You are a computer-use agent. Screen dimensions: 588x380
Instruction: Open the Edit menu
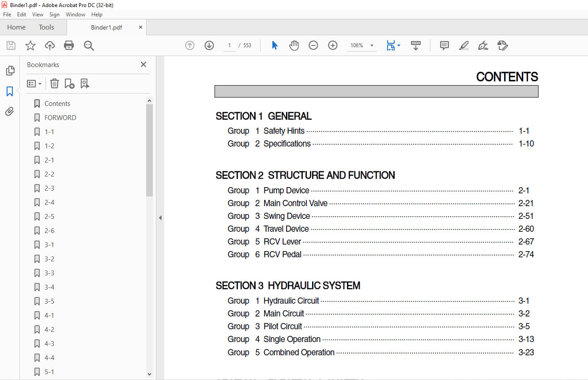click(22, 15)
